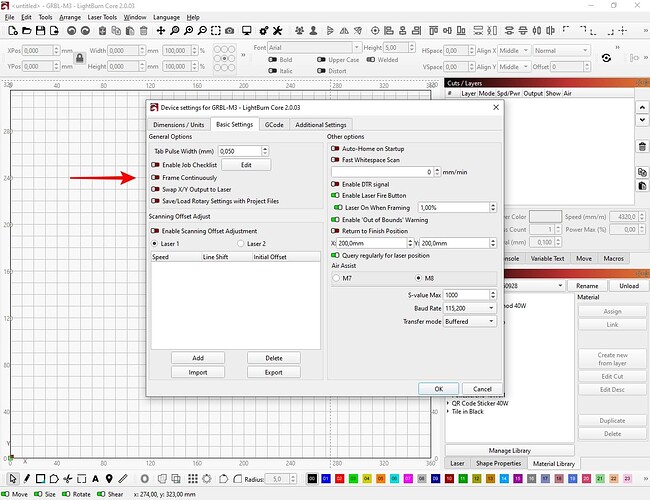Click the Export button for scanning offsets
Viewport: 650px width, 500px height.
point(274,372)
